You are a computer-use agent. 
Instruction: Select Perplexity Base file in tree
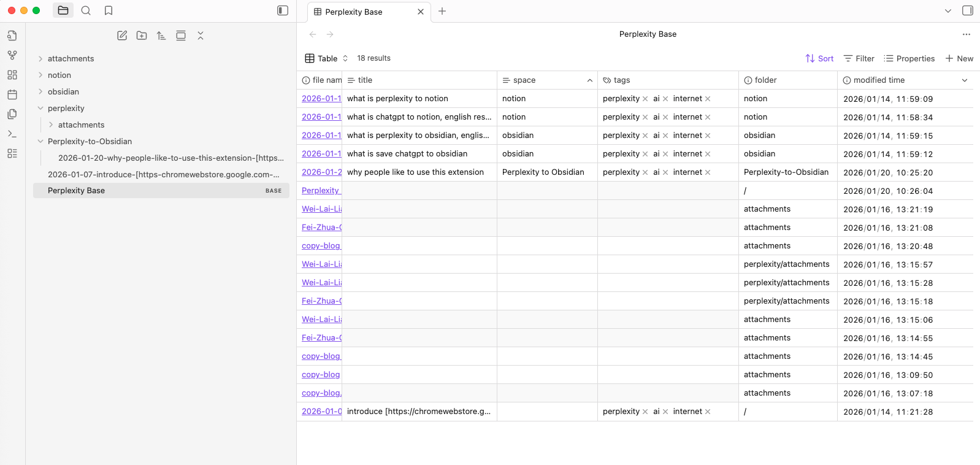(161, 190)
